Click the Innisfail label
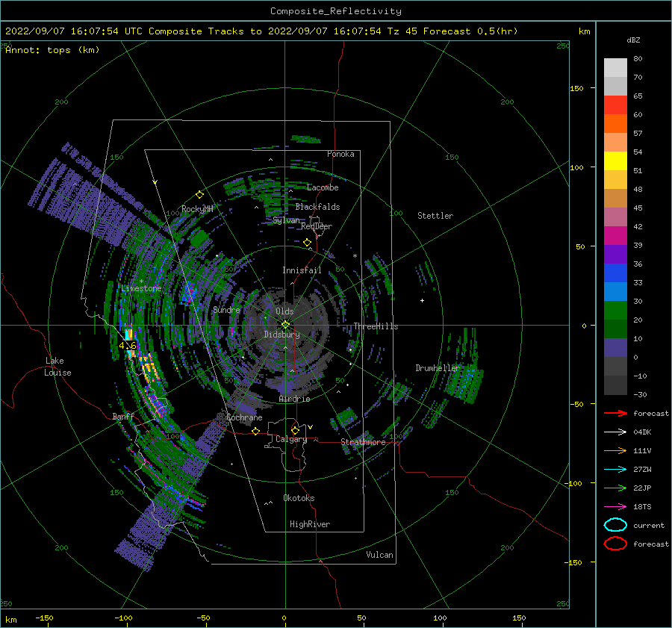The image size is (672, 628). coord(302,270)
